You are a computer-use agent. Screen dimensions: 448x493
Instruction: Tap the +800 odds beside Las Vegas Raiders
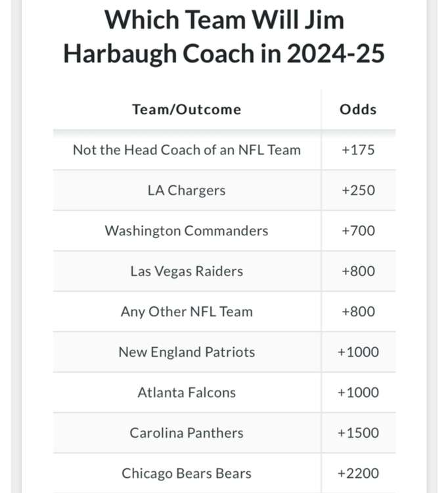tap(358, 271)
